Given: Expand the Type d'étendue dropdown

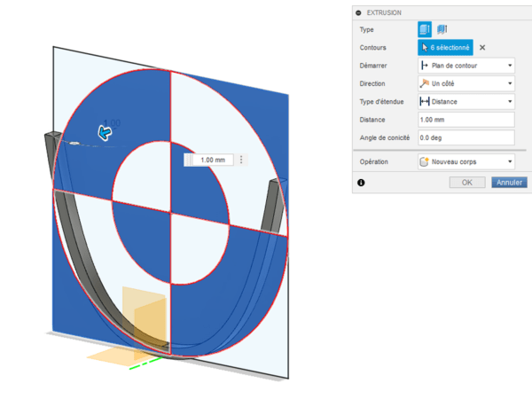Looking at the screenshot, I should click(x=465, y=101).
